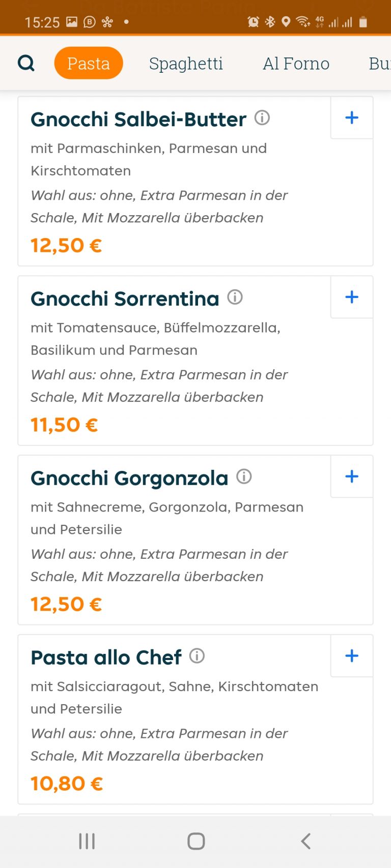Tap the Pasta allo Chef dish title
This screenshot has width=391, height=868.
pos(106,657)
